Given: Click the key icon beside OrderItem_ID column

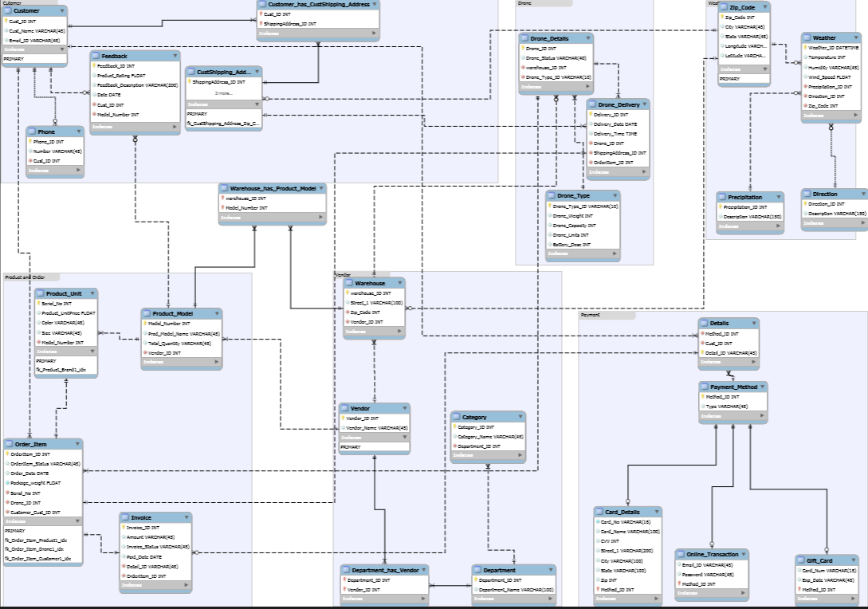Looking at the screenshot, I should point(7,454).
